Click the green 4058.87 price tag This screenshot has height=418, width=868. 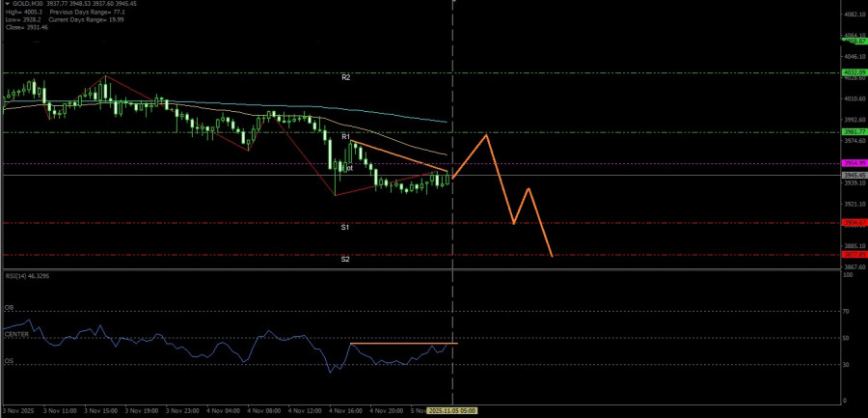click(854, 41)
